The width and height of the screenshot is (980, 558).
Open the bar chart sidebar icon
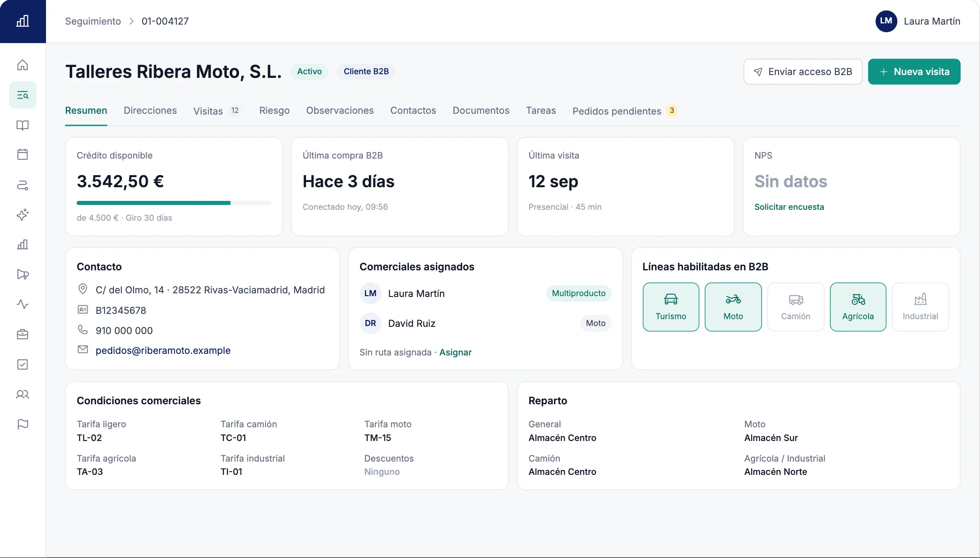[23, 245]
